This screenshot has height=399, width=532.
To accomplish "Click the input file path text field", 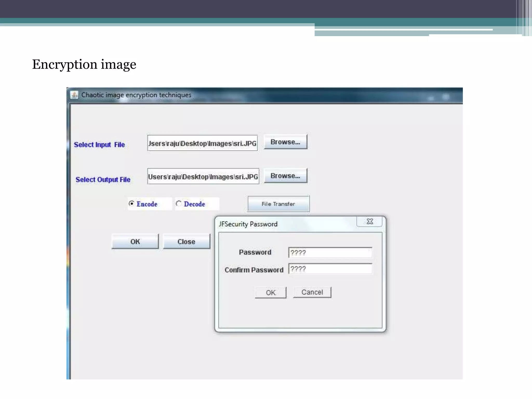I will click(x=202, y=143).
